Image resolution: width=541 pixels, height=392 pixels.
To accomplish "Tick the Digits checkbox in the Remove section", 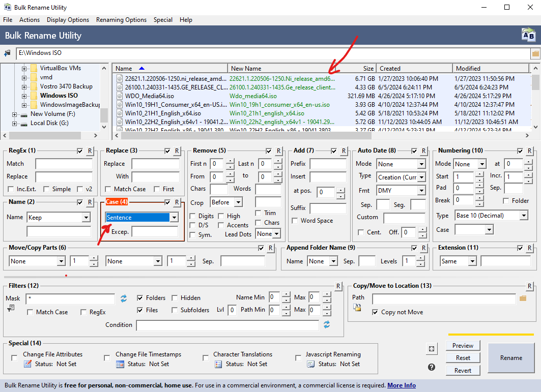I will pyautogui.click(x=192, y=216).
